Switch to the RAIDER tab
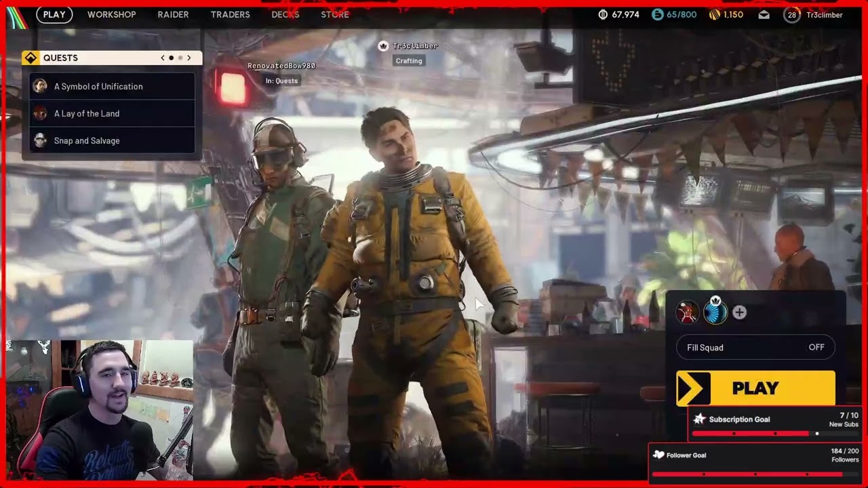 pyautogui.click(x=173, y=14)
